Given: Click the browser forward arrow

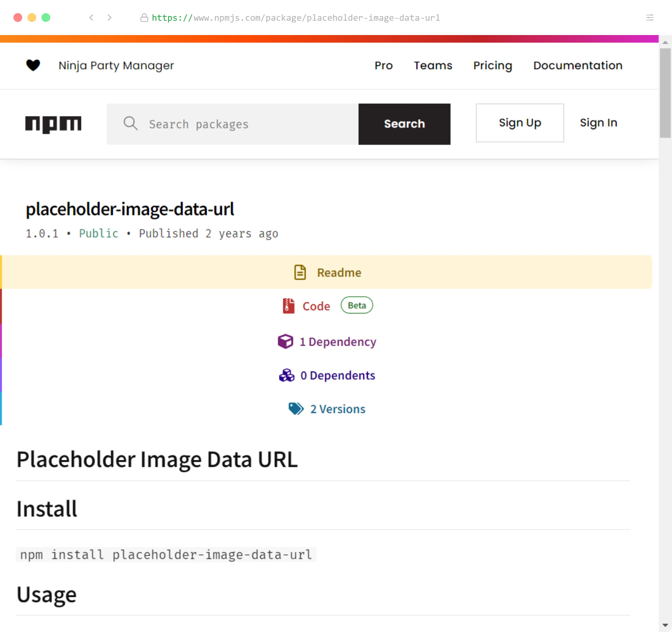Looking at the screenshot, I should click(109, 18).
